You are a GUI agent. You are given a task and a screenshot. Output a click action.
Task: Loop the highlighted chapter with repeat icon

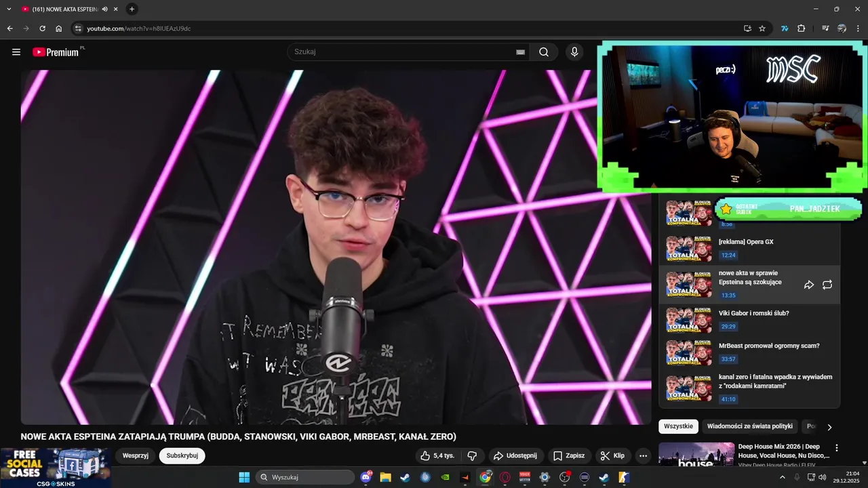[827, 285]
